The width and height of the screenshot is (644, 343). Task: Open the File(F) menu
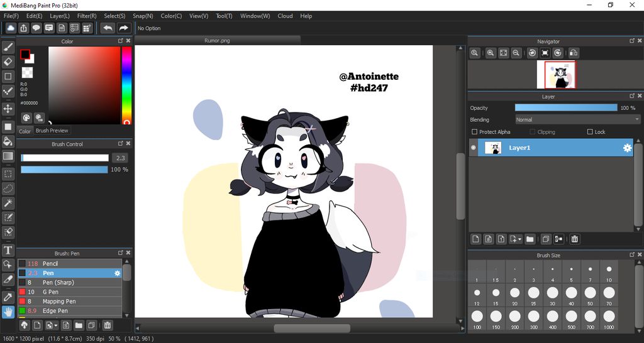click(x=11, y=16)
